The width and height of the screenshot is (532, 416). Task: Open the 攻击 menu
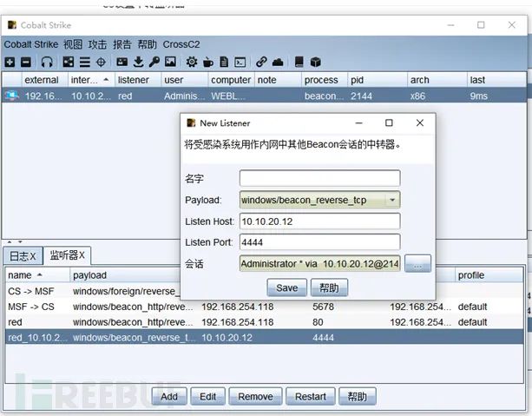coord(97,44)
